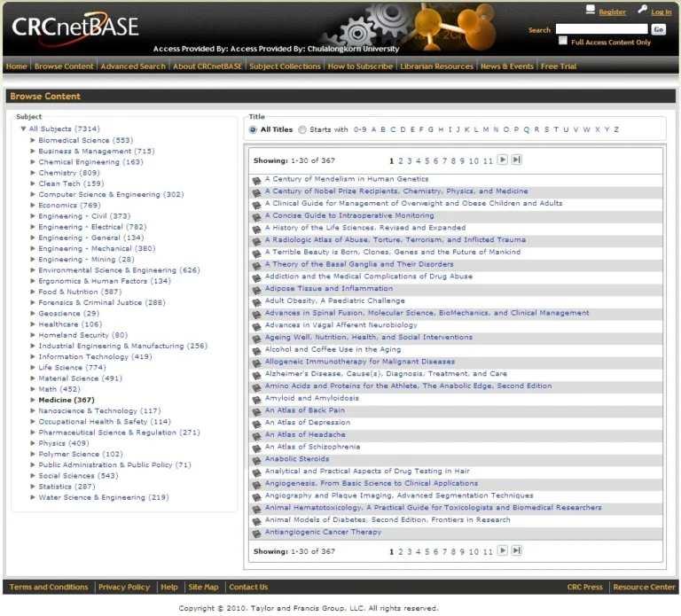
Task: Filter titles starting with letter M
Action: click(x=486, y=129)
